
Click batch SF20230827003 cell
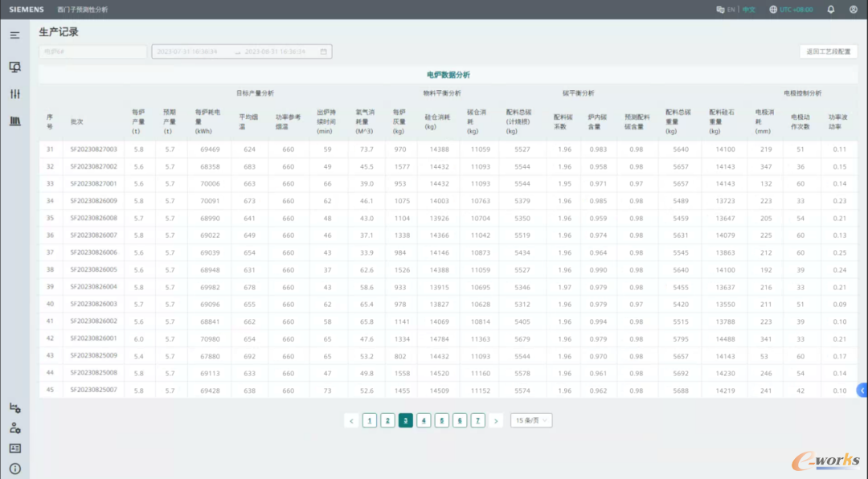click(93, 149)
